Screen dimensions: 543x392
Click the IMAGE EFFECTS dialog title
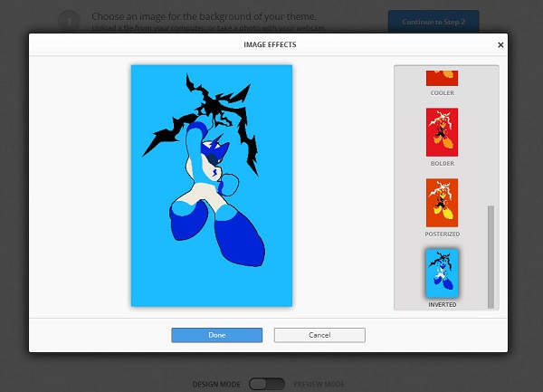[x=270, y=43]
